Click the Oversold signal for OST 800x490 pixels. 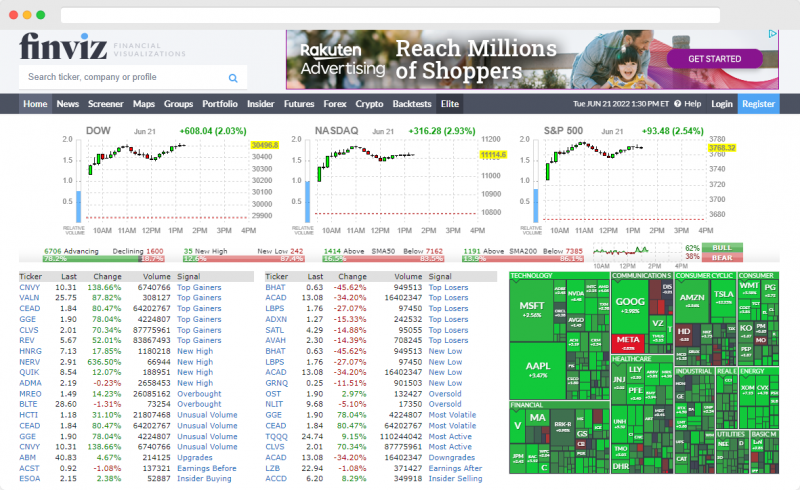[445, 394]
